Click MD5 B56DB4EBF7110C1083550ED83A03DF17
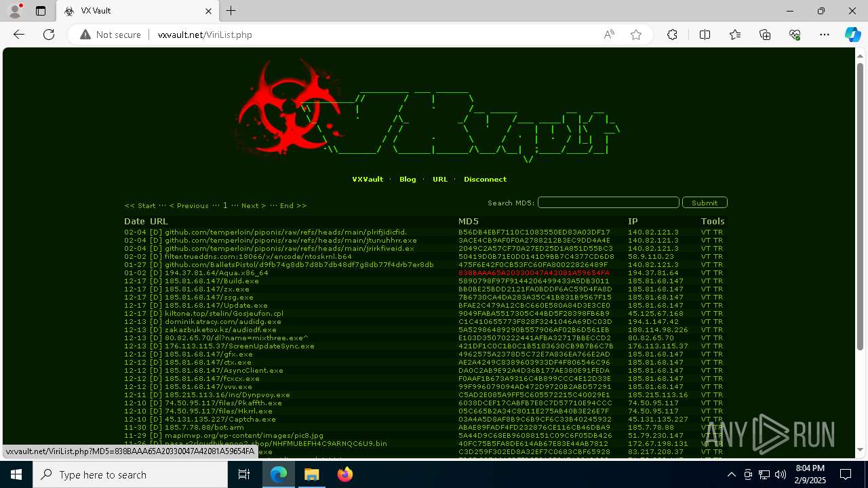This screenshot has height=488, width=868. pos(534,232)
